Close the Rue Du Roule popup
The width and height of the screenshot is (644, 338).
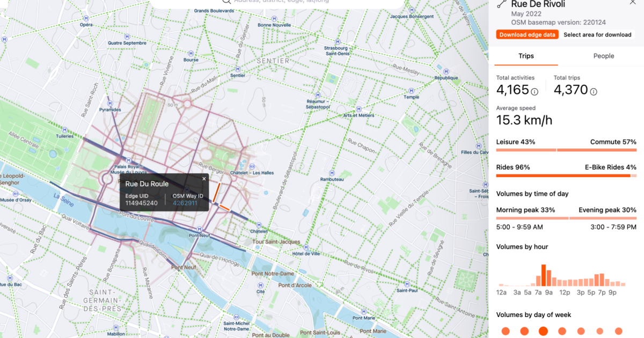pos(204,178)
